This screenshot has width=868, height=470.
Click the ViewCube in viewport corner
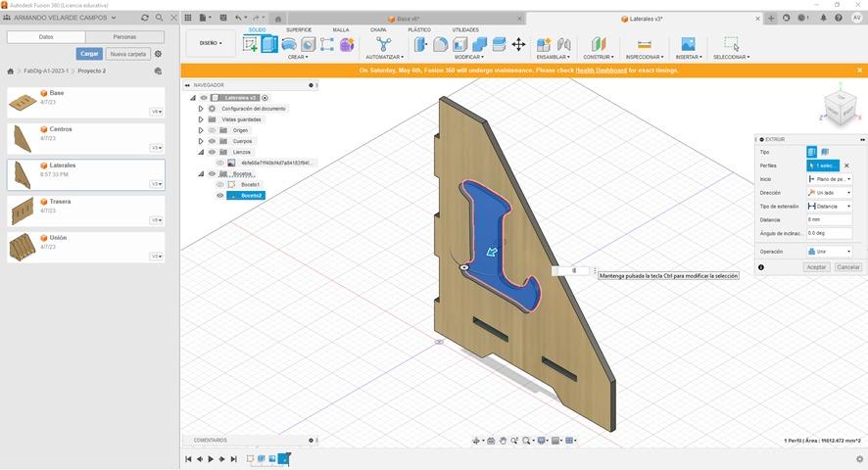tap(841, 106)
